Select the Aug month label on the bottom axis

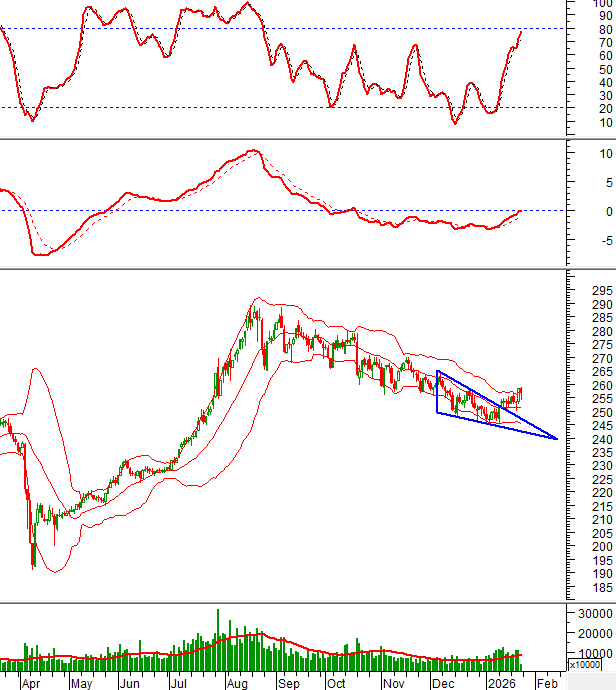236,683
